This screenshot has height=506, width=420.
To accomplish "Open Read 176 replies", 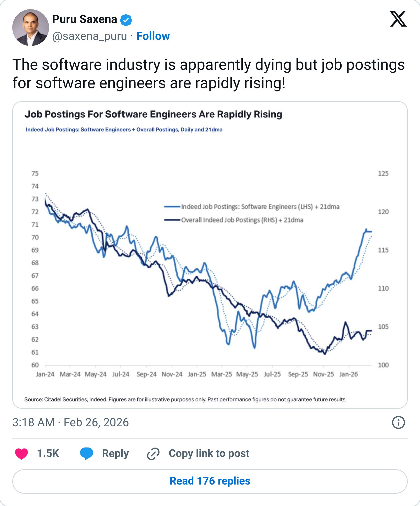I will pos(210,481).
